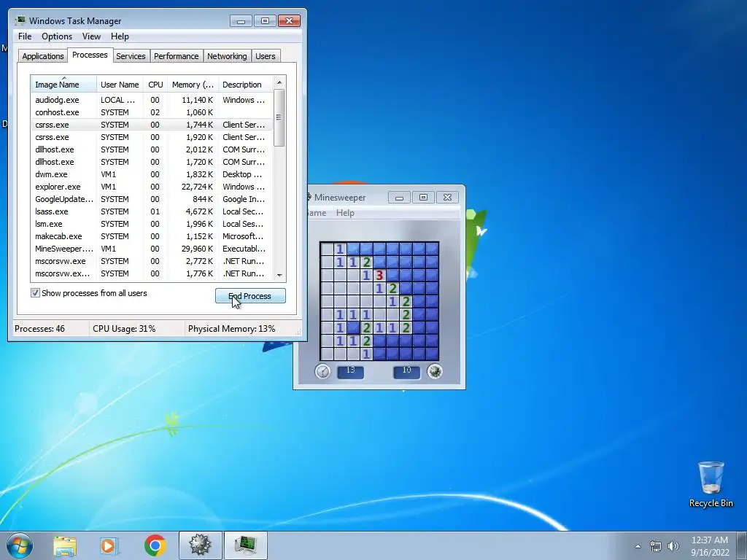Open the Minesweeper Help menu
Image resolution: width=747 pixels, height=560 pixels.
(x=345, y=213)
